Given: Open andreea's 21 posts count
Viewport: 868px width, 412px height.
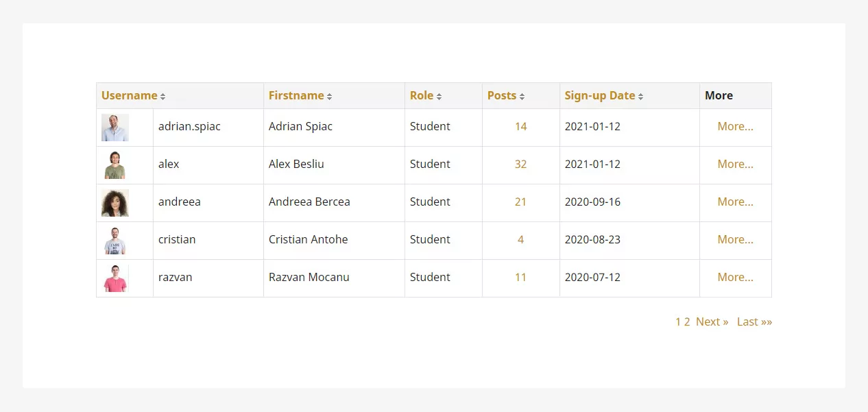Looking at the screenshot, I should coord(520,202).
